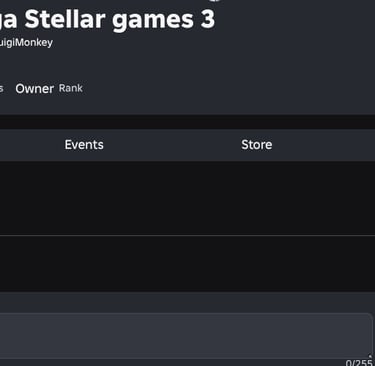Click the horizontal divider in the dark panel

(187, 235)
